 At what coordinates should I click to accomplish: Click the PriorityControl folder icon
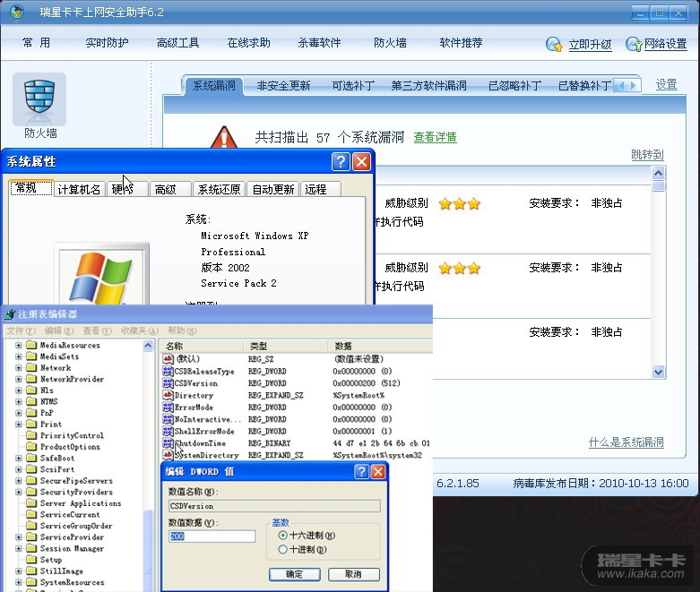[31, 435]
